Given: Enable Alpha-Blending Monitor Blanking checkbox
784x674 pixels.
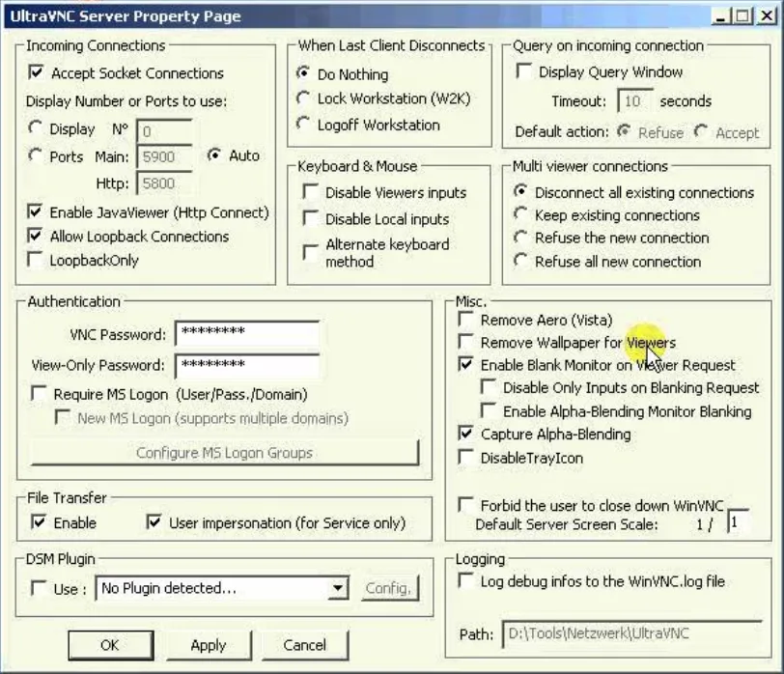Looking at the screenshot, I should (x=488, y=411).
